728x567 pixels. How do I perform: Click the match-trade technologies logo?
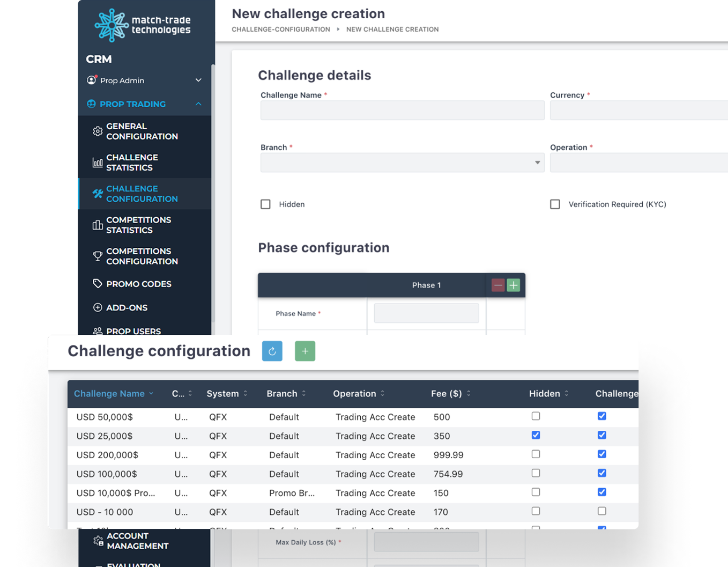coord(143,25)
